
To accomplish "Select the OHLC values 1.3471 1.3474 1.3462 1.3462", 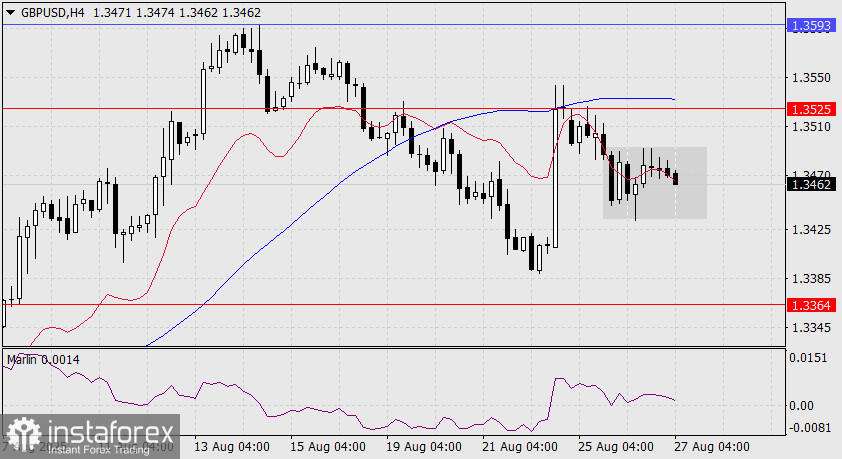I will pyautogui.click(x=177, y=12).
